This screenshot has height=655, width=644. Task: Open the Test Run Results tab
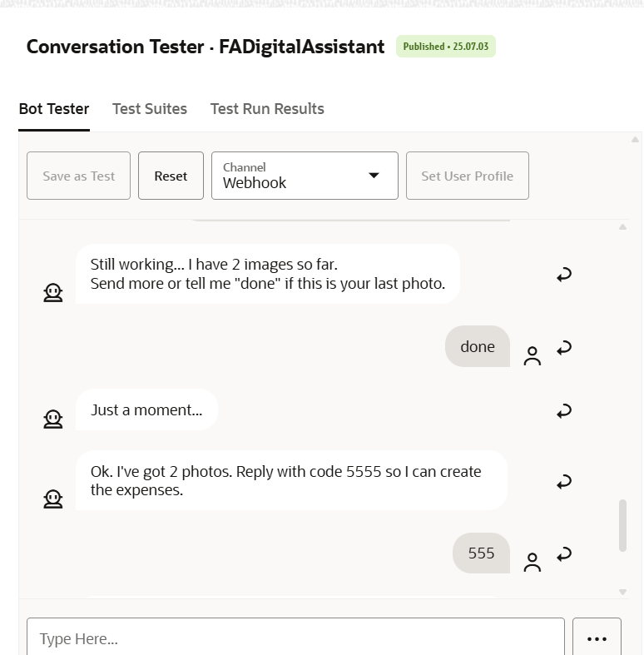tap(267, 108)
